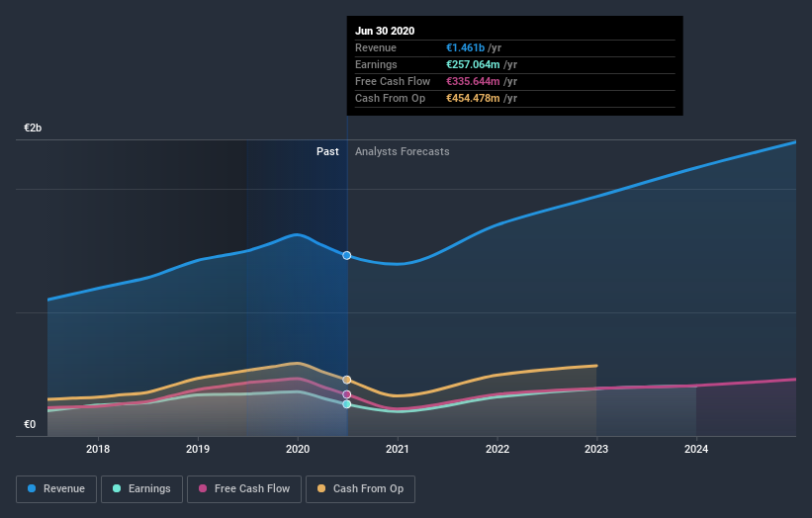812x518 pixels.
Task: Click the 2021 x-axis label
Action: 398,449
